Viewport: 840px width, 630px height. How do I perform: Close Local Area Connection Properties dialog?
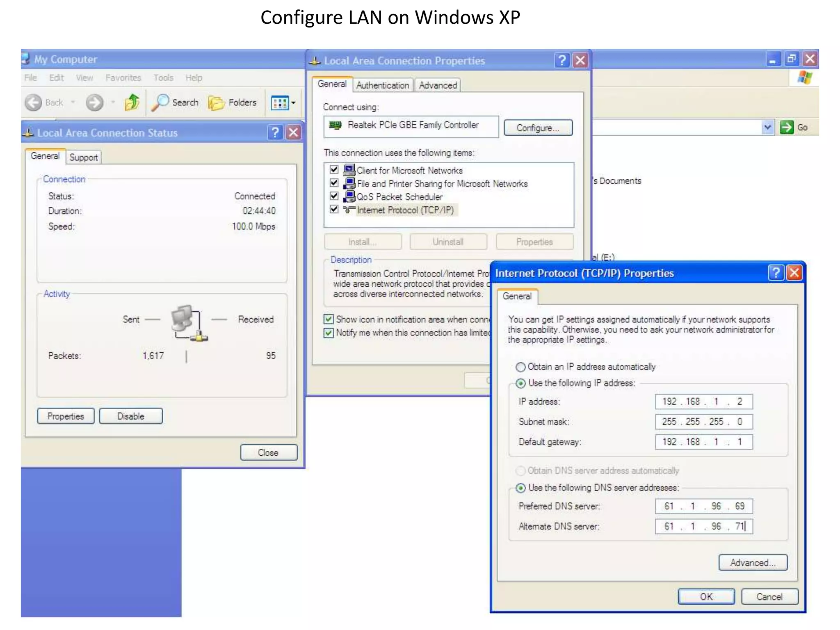[580, 61]
